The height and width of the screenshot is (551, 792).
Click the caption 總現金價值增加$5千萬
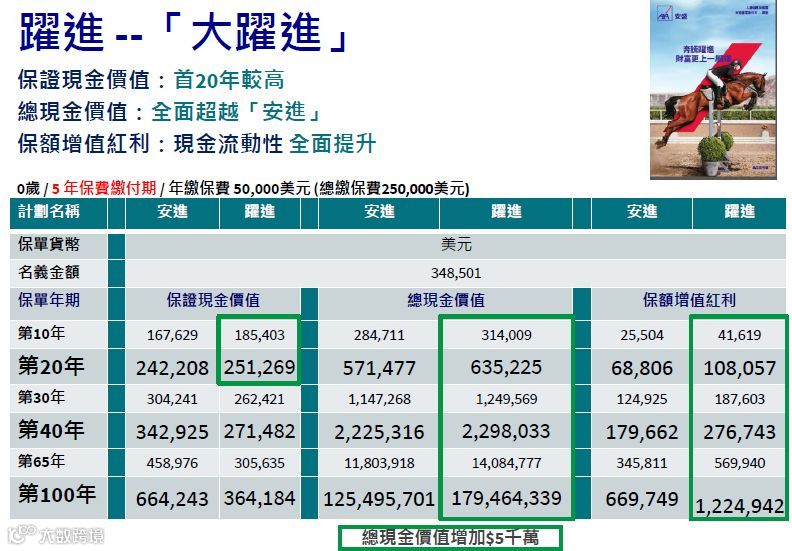[x=450, y=537]
